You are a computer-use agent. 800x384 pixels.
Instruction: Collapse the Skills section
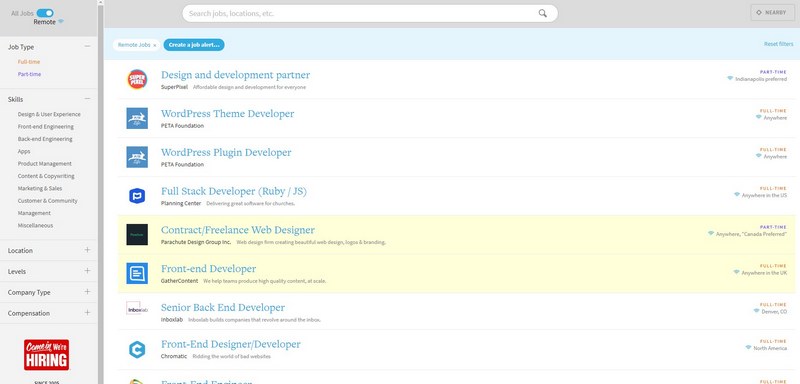coord(87,99)
